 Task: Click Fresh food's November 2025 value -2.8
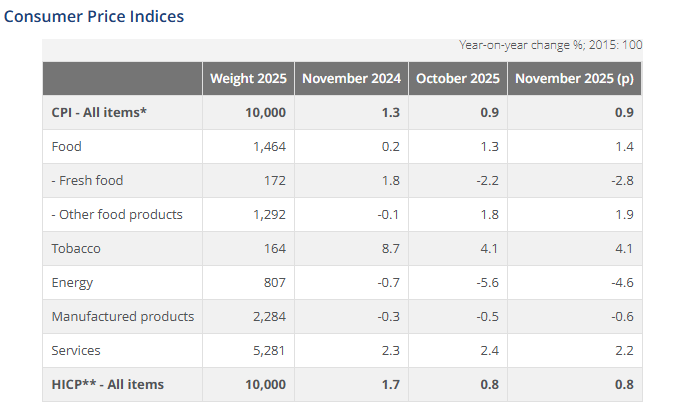click(x=622, y=180)
